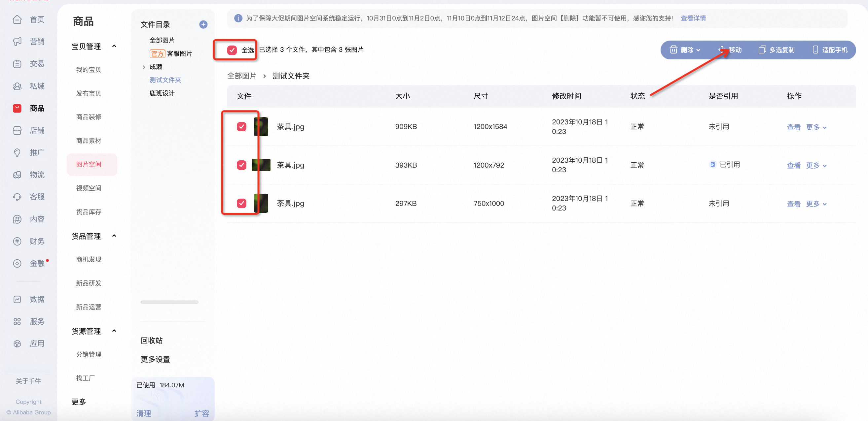Click the 服务 grid icon

point(17,322)
